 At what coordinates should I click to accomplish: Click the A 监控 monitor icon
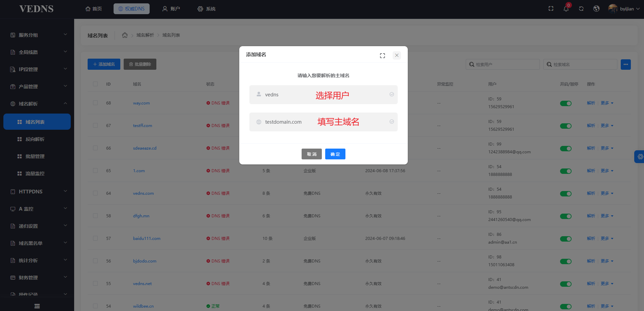[x=13, y=209]
